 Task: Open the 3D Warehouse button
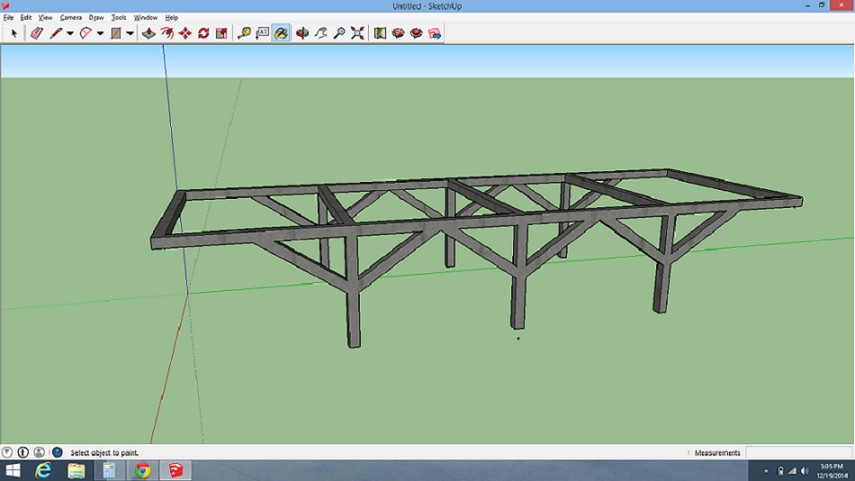pyautogui.click(x=398, y=33)
